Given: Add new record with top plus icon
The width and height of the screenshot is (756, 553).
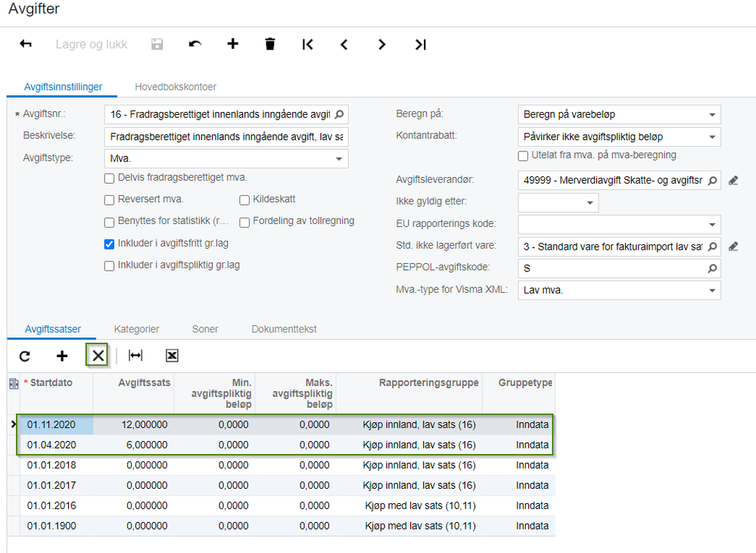Looking at the screenshot, I should (x=232, y=45).
